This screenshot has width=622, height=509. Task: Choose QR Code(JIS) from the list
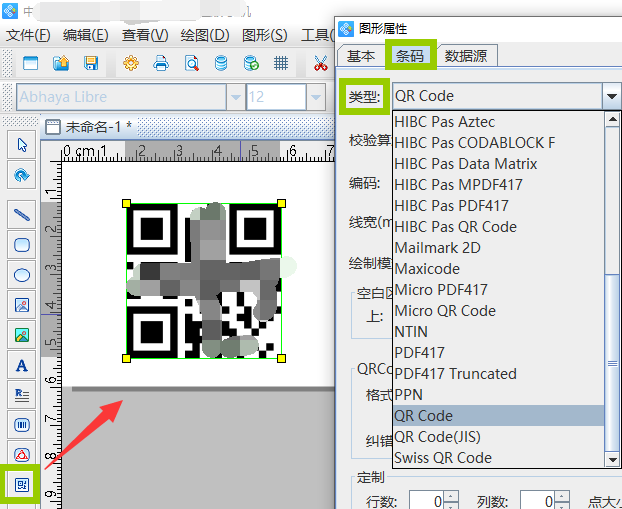coord(499,437)
